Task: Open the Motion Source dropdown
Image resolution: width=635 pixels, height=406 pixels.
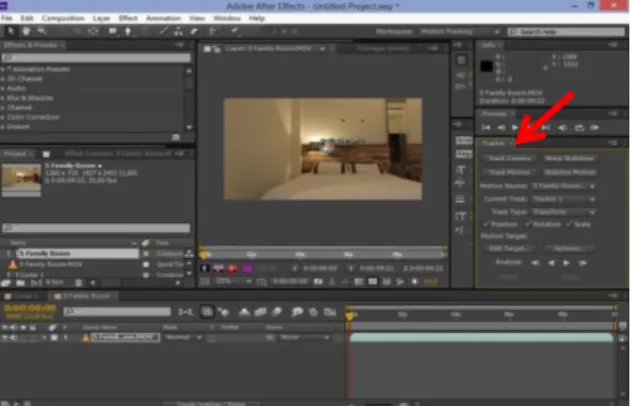Action: pos(563,186)
